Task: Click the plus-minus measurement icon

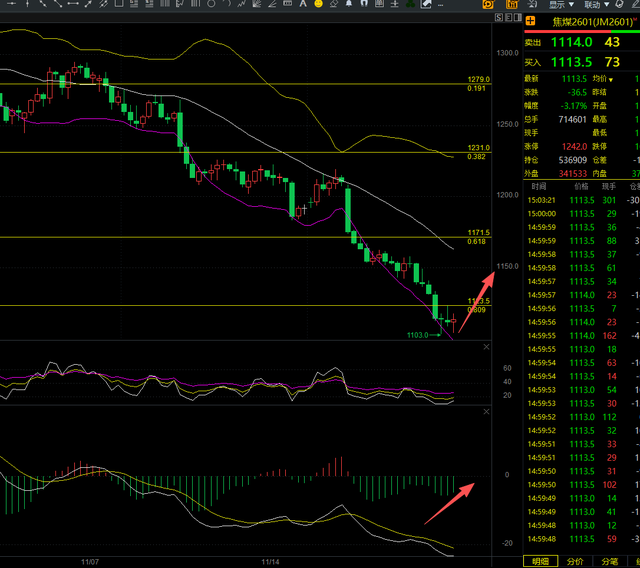Action: 395,4
